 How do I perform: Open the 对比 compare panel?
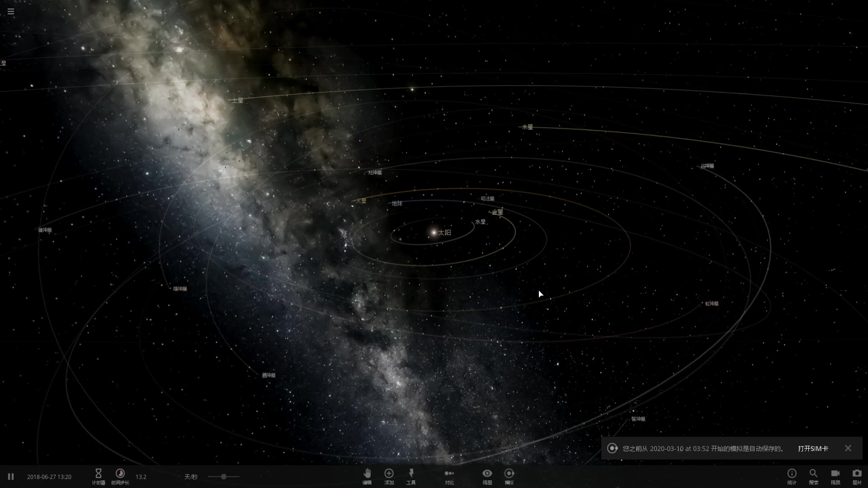click(449, 477)
